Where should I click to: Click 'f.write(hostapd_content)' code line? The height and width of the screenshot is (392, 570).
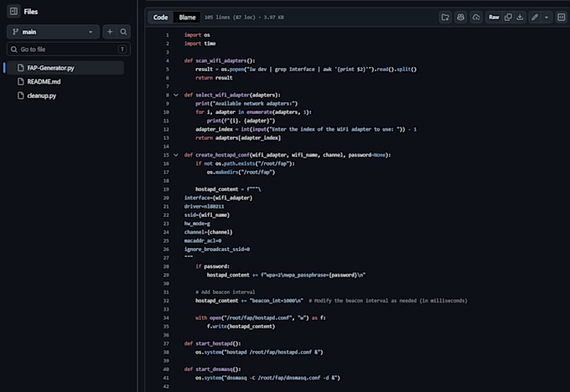coord(241,327)
